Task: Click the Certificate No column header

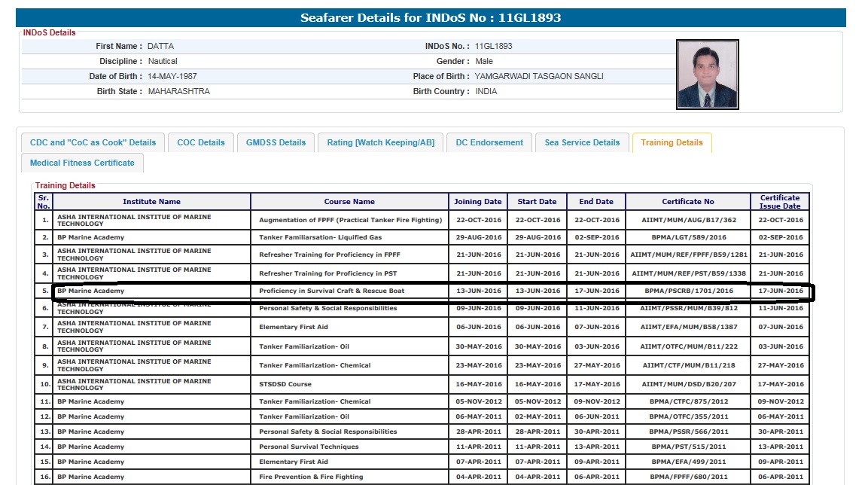Action: tap(687, 202)
